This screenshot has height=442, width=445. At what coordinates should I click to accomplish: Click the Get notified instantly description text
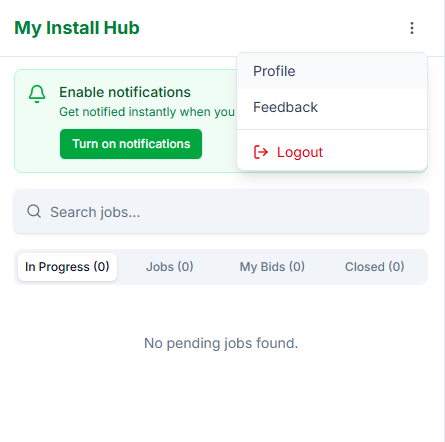pos(147,112)
